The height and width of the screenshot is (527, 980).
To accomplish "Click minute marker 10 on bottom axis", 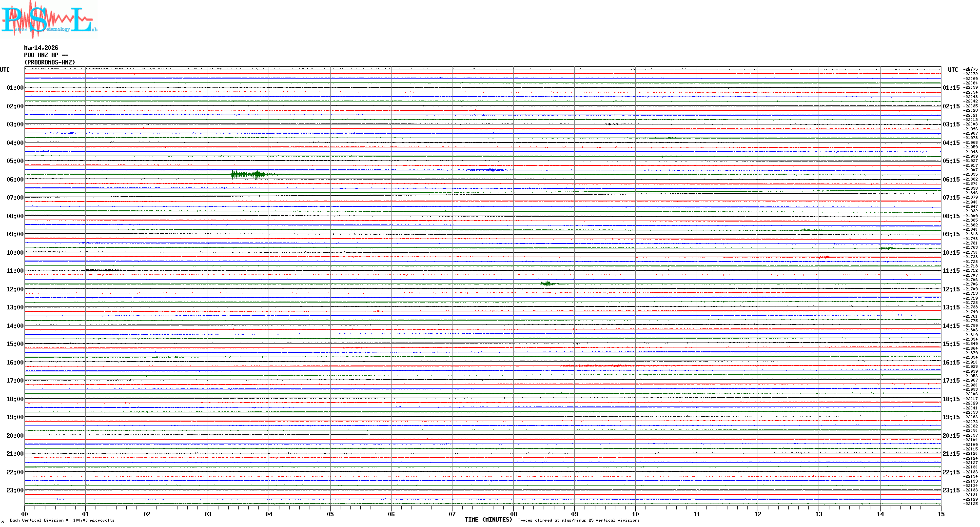I will click(x=635, y=514).
